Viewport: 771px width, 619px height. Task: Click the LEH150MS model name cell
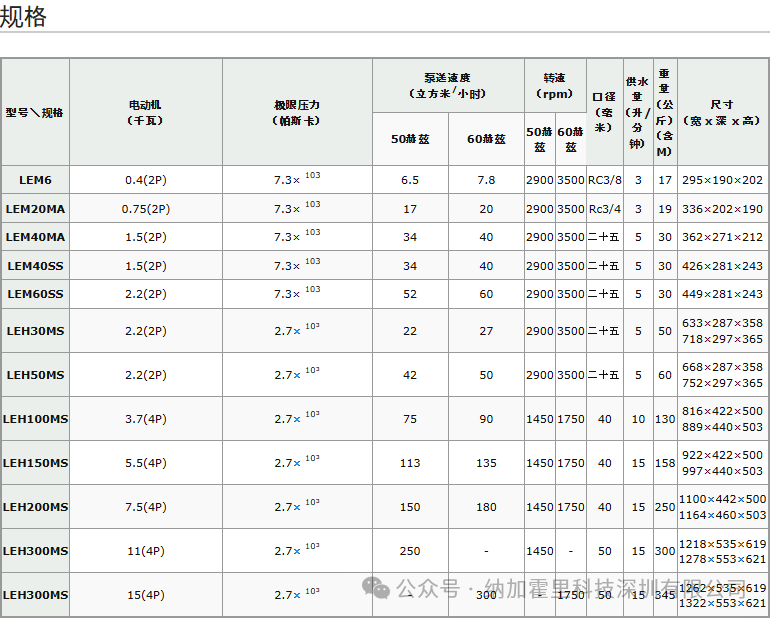[35, 463]
